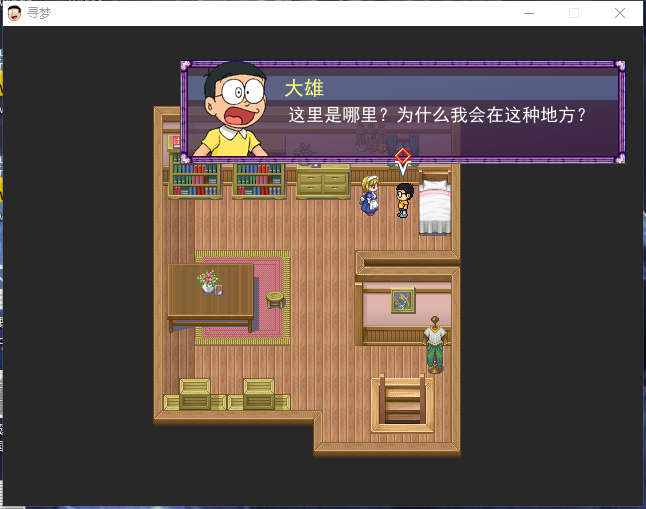The image size is (646, 509).
Task: Click the 寻梦 window title text
Action: tap(39, 13)
